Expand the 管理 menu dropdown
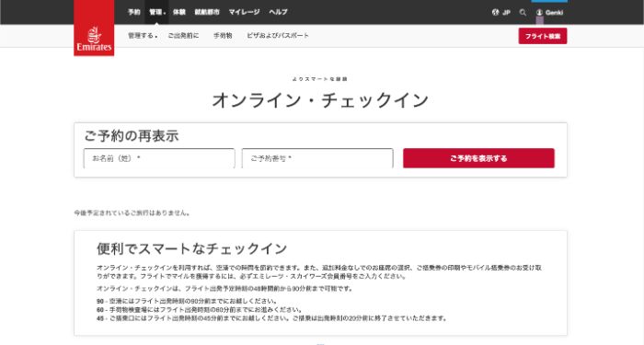This screenshot has height=345, width=644. click(x=157, y=12)
